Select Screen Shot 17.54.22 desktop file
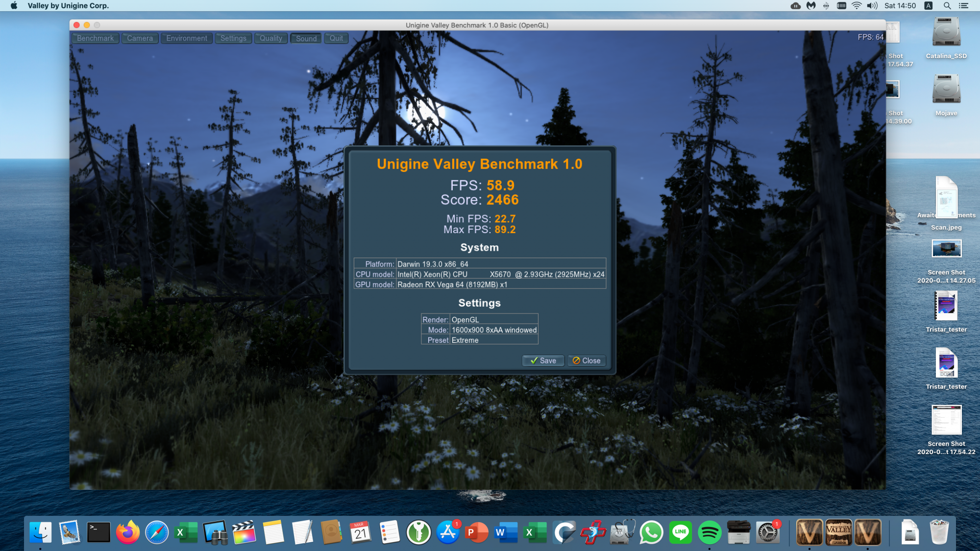This screenshot has height=551, width=980. (x=946, y=430)
